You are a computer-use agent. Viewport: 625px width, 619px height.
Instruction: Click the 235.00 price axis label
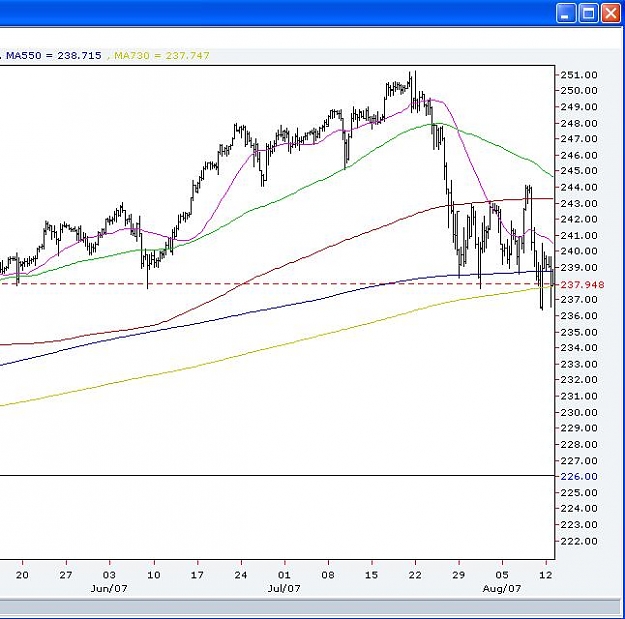click(579, 332)
